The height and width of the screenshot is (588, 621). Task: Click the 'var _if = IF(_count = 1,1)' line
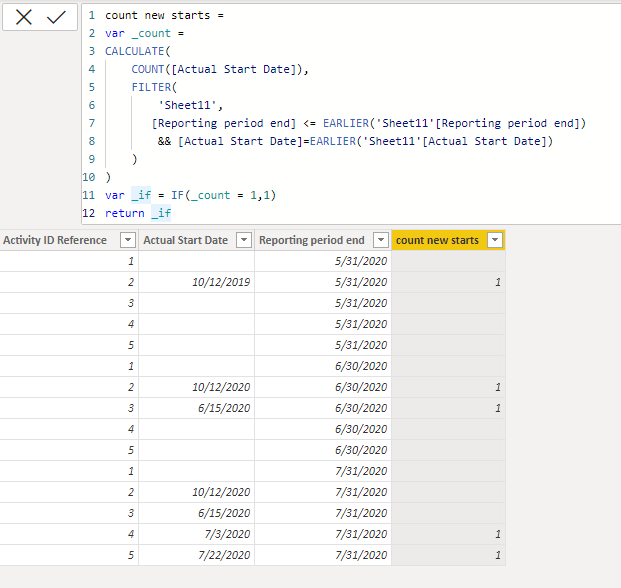(190, 195)
